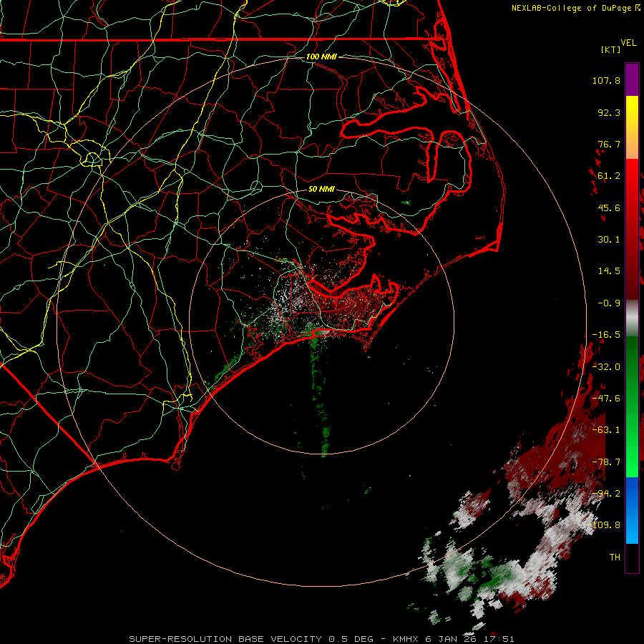Viewport: 644px width, 644px height.
Task: Click the -63.1 velocity scale value
Action: point(606,430)
